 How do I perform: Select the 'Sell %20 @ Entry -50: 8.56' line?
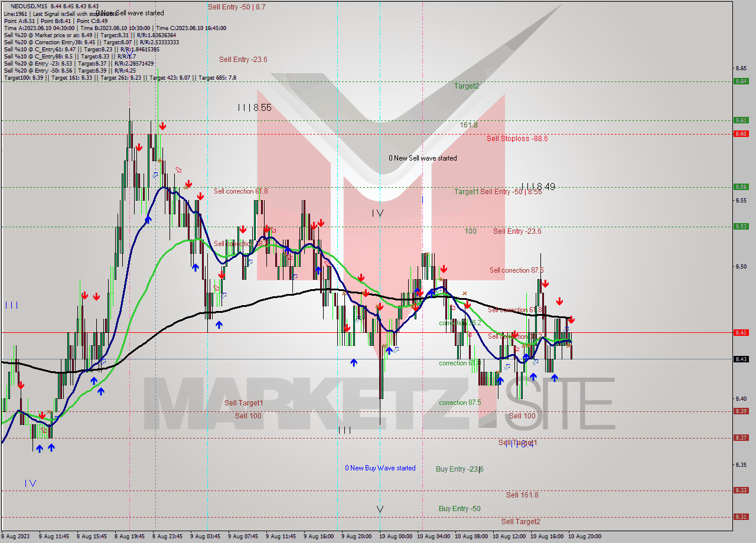coord(70,70)
